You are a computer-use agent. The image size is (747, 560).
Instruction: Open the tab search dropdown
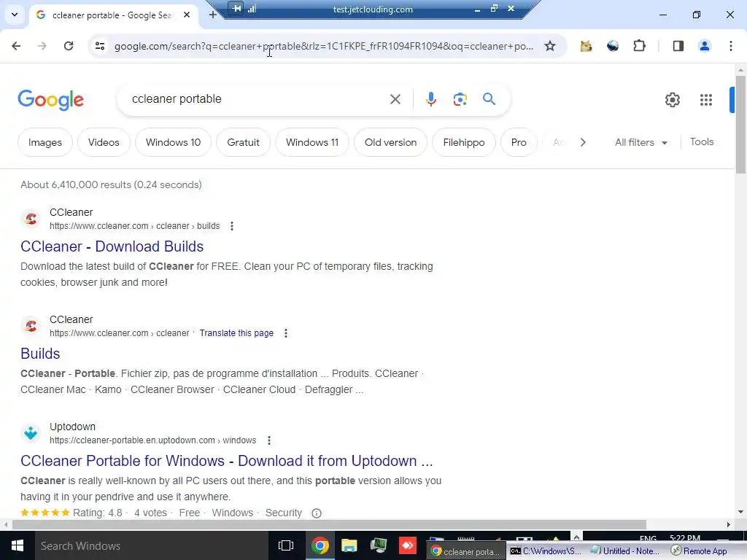tap(15, 15)
